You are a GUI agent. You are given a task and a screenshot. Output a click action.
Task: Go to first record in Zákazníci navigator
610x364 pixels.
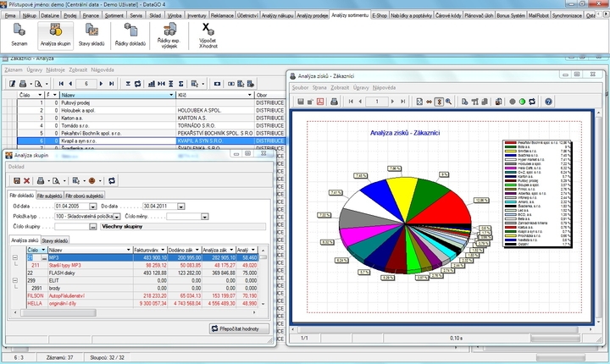[61, 84]
